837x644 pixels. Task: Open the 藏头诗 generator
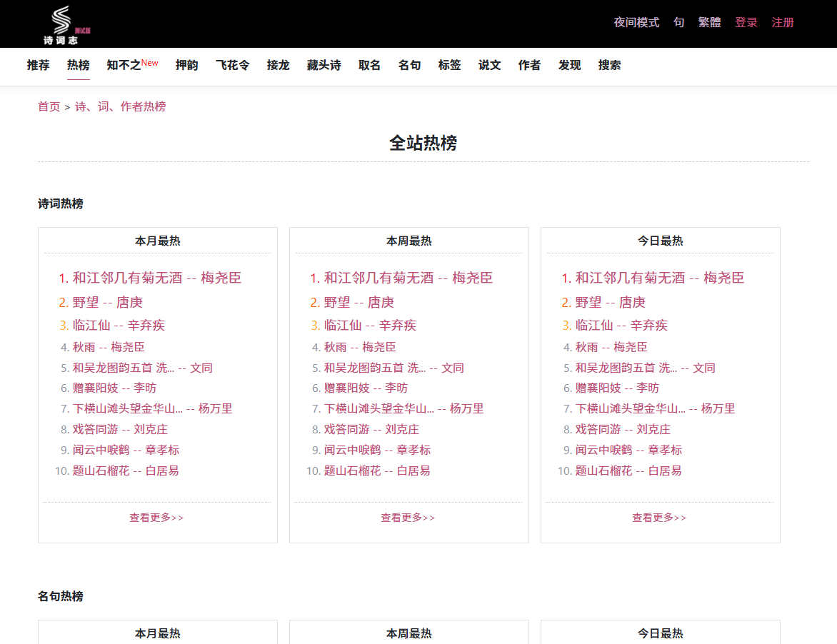(323, 65)
